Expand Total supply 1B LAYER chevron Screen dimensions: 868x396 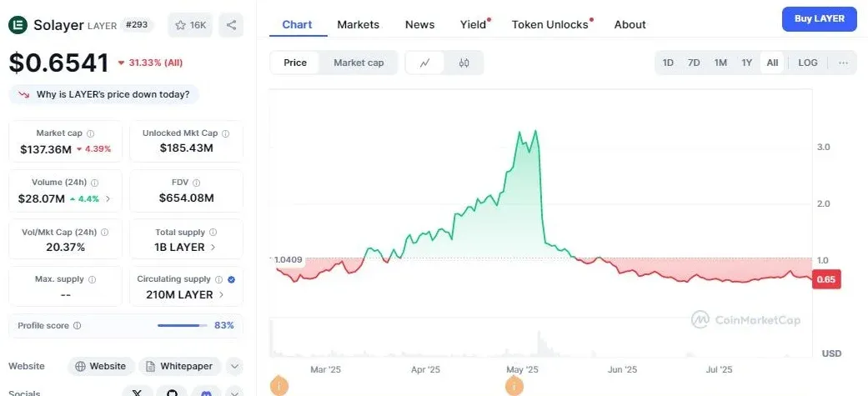[213, 247]
